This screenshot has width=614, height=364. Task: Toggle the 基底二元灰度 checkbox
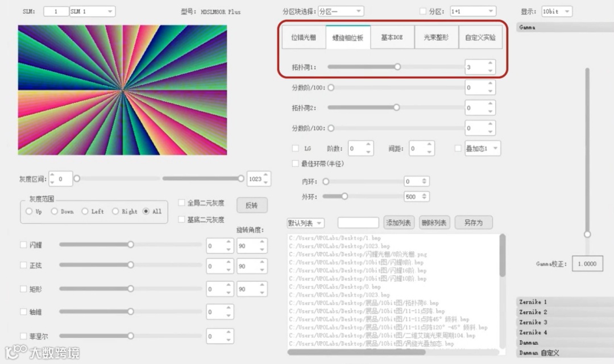coord(181,219)
